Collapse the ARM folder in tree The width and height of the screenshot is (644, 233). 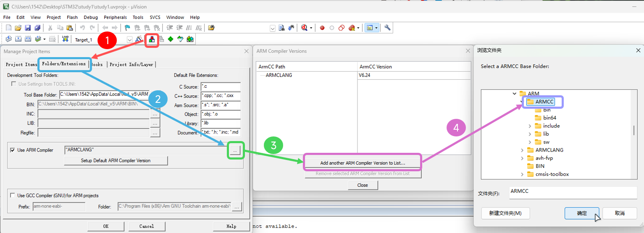514,93
